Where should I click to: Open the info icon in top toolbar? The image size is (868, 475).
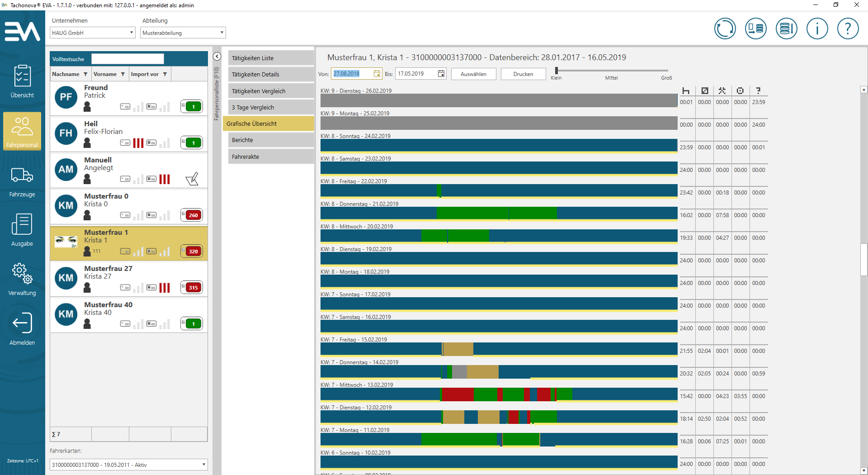coord(817,28)
